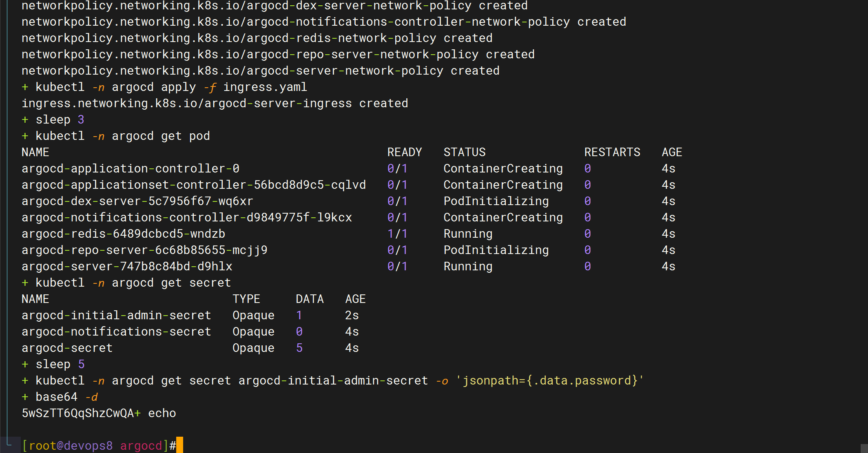Click the 'kubectl -n argocd get pod' command
This screenshot has height=453, width=868.
click(123, 136)
